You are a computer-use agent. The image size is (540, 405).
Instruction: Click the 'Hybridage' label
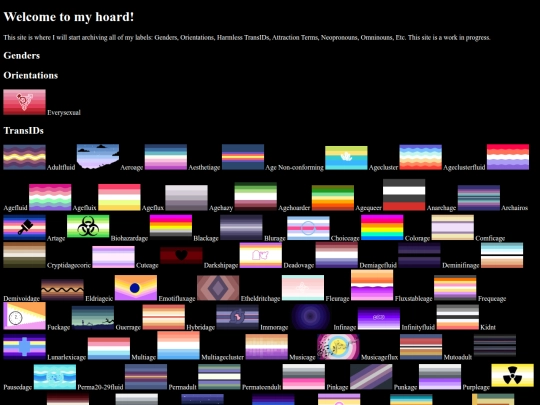click(200, 328)
